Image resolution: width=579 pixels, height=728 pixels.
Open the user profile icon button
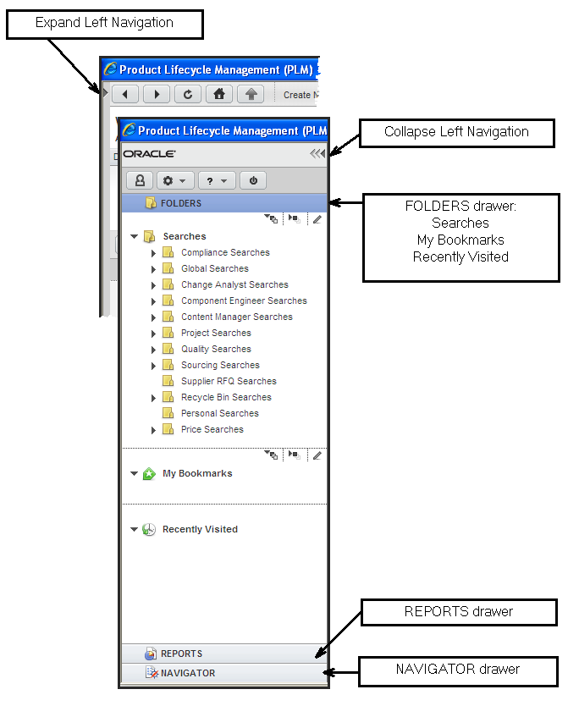pos(140,180)
